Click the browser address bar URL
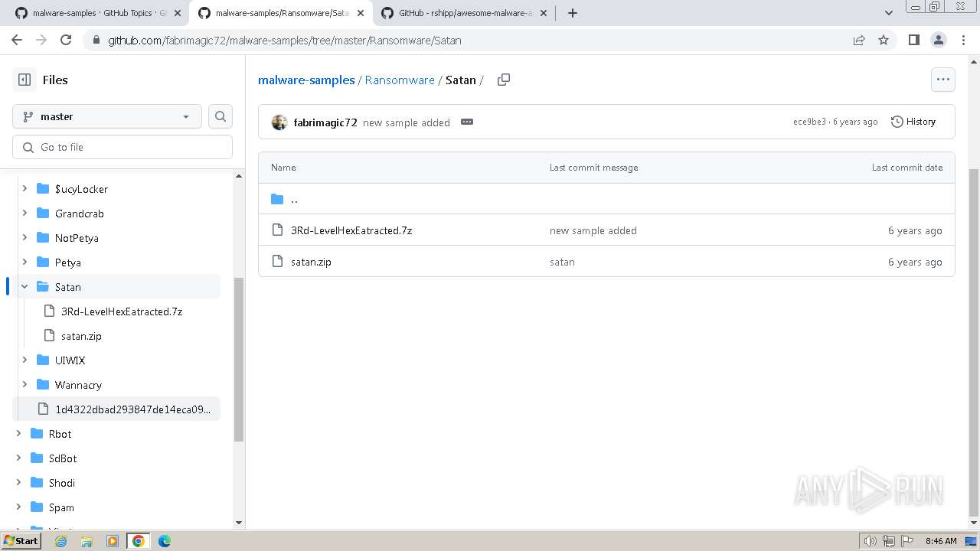Screen dimensions: 980x551 click(x=285, y=41)
